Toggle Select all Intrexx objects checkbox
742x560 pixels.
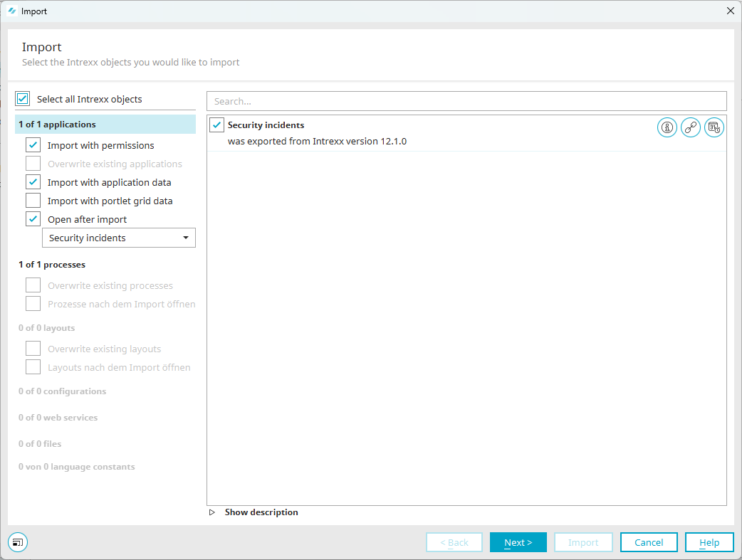click(x=23, y=99)
